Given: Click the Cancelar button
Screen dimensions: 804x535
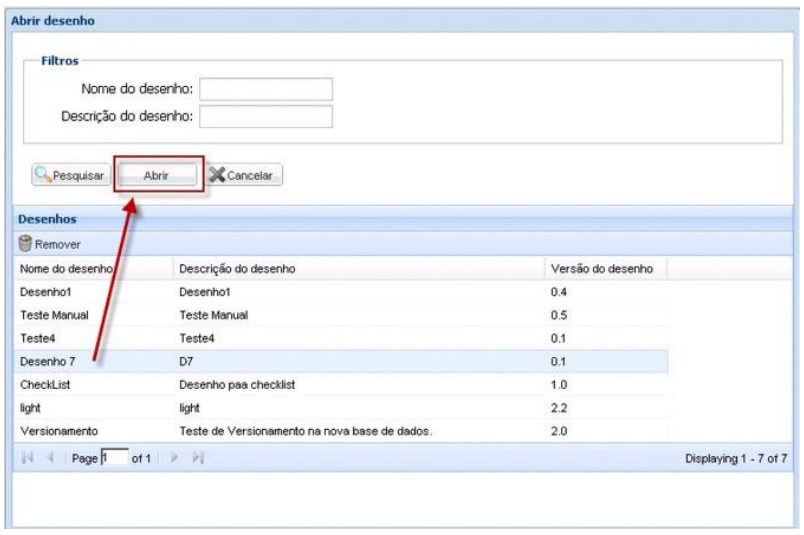Looking at the screenshot, I should point(246,175).
